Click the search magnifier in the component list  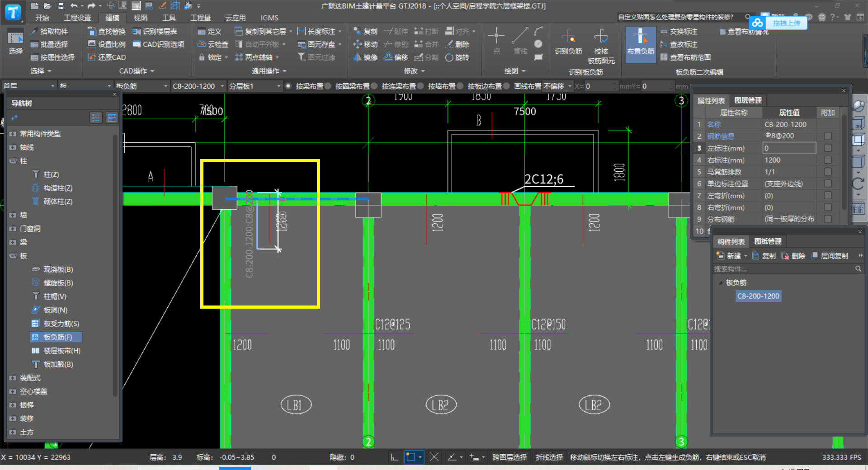858,269
